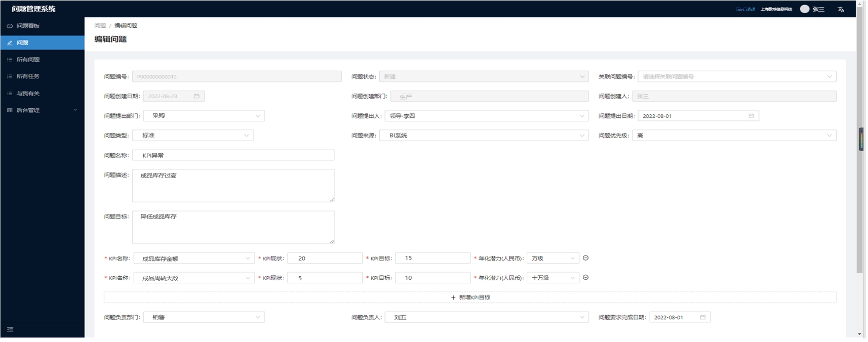This screenshot has height=342, width=868.
Task: Click the 问题名称 input field
Action: [233, 155]
